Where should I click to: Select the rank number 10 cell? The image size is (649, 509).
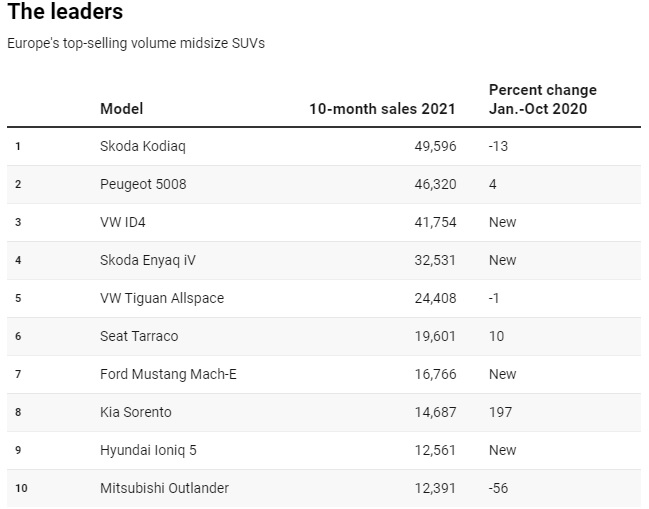(20, 488)
